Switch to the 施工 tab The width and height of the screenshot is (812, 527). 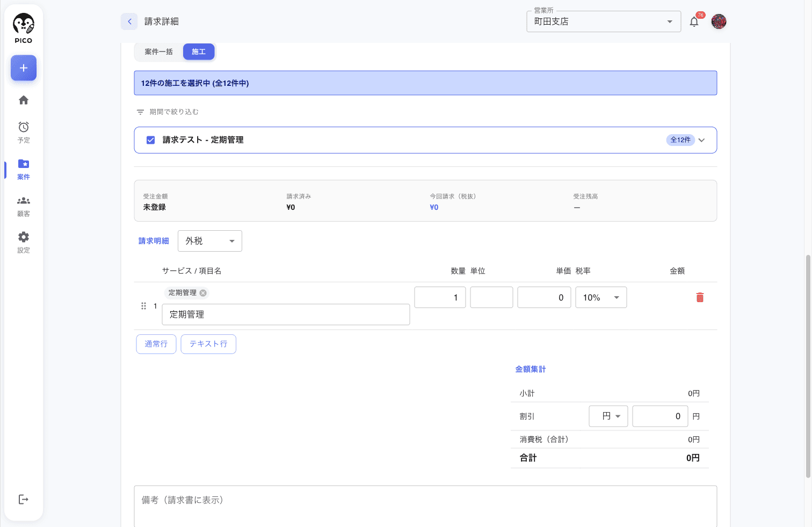[199, 52]
